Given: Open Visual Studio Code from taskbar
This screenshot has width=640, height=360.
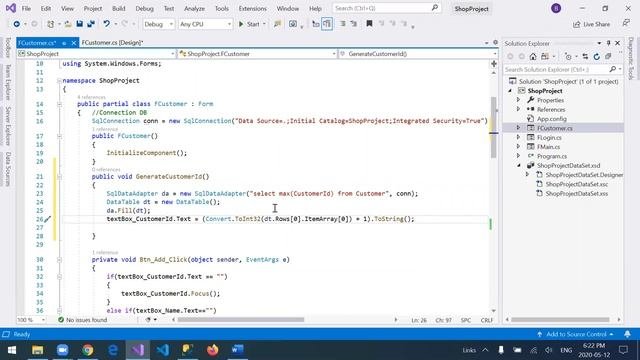Looking at the screenshot, I should point(163,350).
